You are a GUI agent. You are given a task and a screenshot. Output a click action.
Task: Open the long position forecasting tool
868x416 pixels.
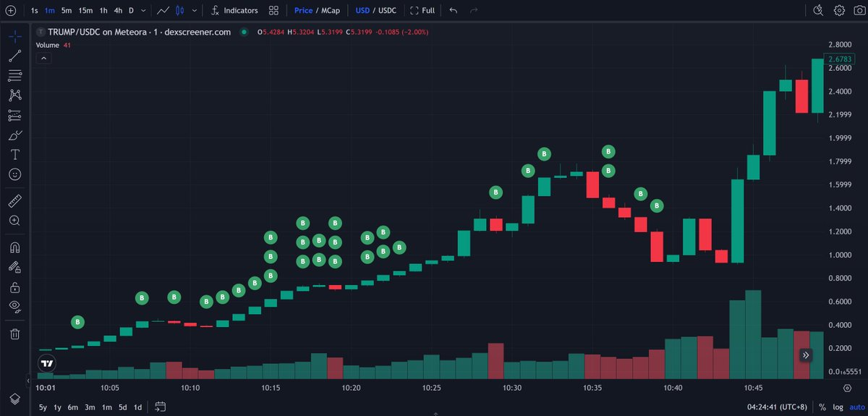[x=15, y=115]
